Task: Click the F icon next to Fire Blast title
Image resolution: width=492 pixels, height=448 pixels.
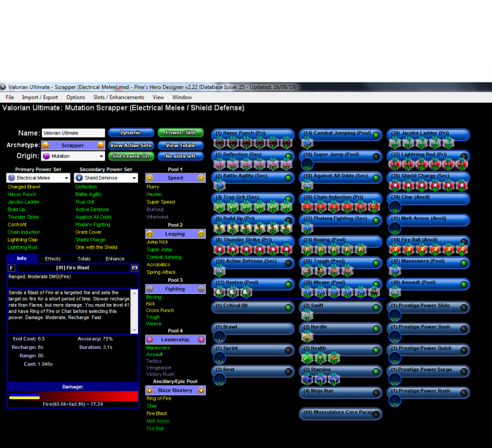Action: [12, 268]
